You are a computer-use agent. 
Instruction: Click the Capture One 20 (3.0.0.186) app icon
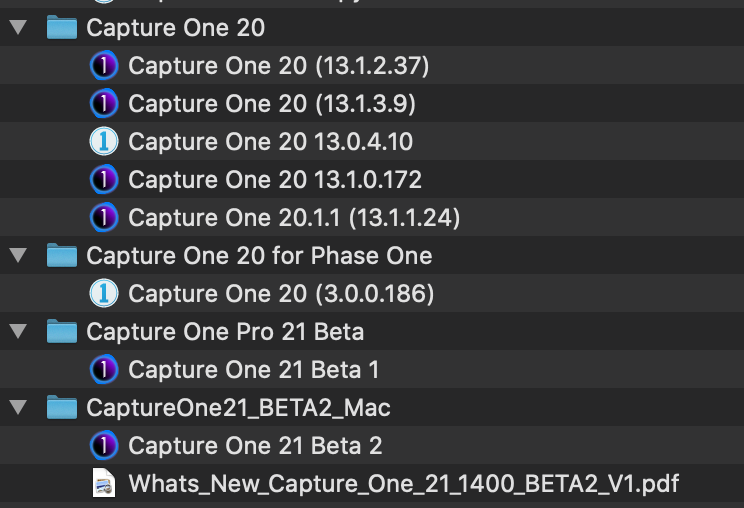pyautogui.click(x=104, y=293)
